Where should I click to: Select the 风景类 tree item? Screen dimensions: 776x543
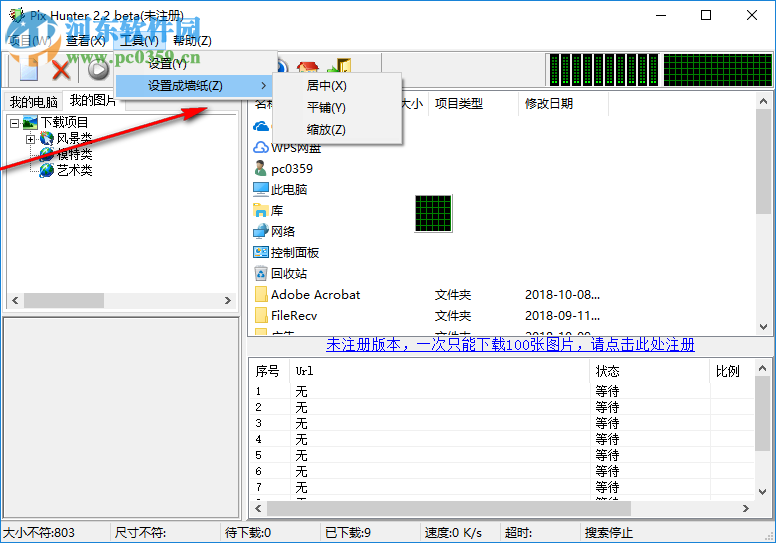[x=74, y=138]
